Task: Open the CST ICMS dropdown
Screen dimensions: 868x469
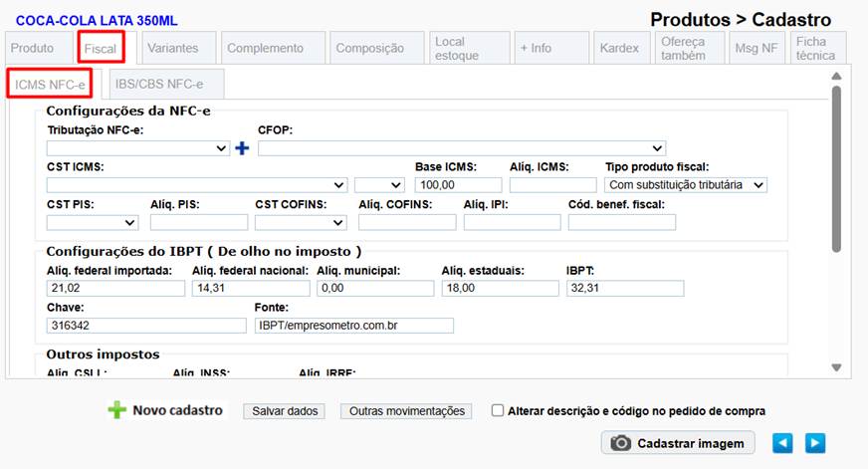Action: [x=197, y=185]
